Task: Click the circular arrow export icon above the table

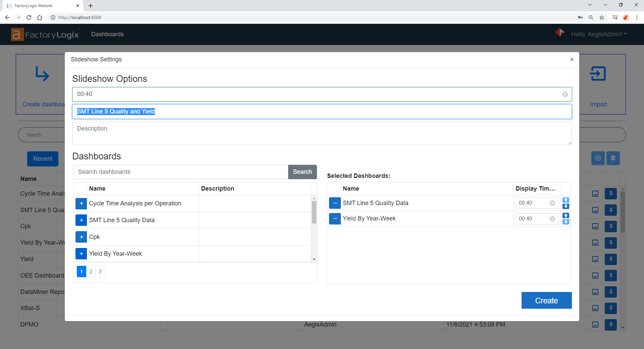Action: 598,158
